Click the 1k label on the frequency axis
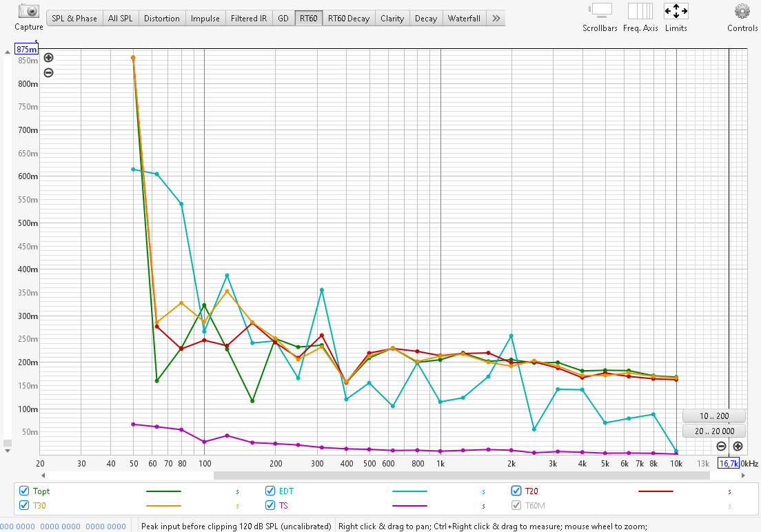 [440, 464]
